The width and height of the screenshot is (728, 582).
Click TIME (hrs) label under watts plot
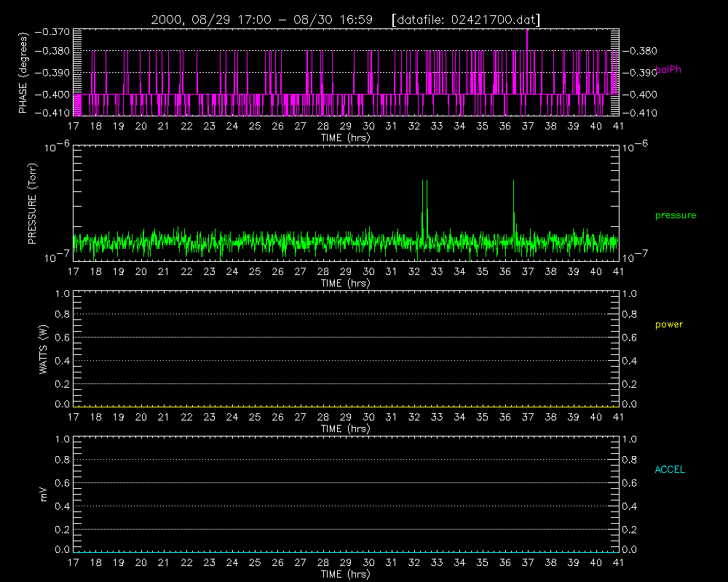[345, 428]
